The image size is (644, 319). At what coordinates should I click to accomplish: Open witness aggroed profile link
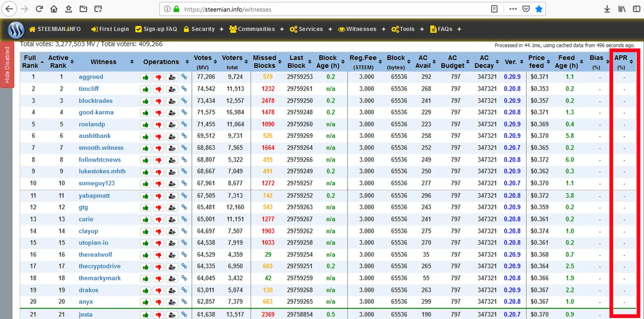[x=91, y=77]
